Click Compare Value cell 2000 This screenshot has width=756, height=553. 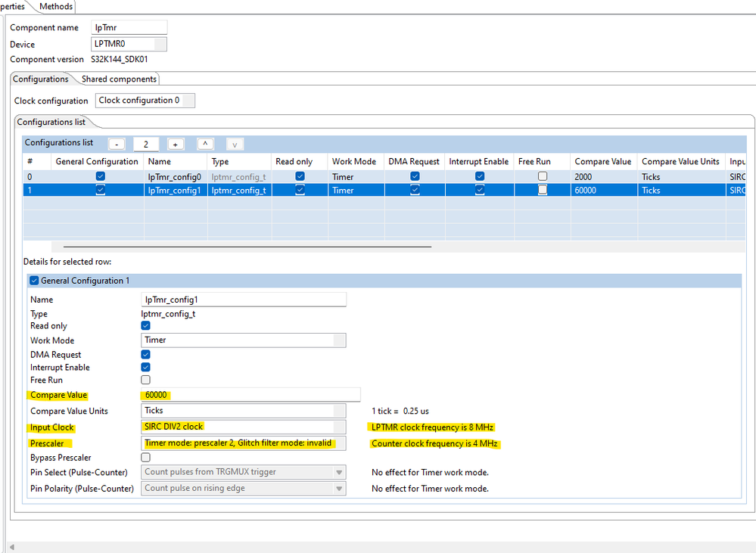(x=604, y=177)
